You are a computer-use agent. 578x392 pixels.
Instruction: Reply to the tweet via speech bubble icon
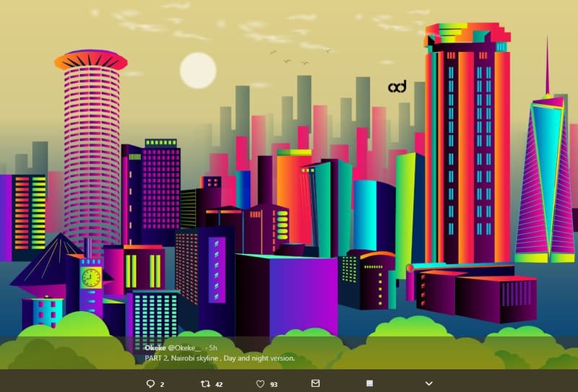150,384
